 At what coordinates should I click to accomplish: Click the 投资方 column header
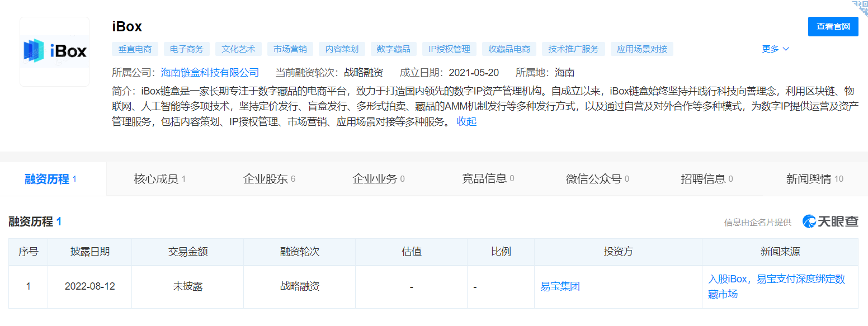[x=619, y=252]
